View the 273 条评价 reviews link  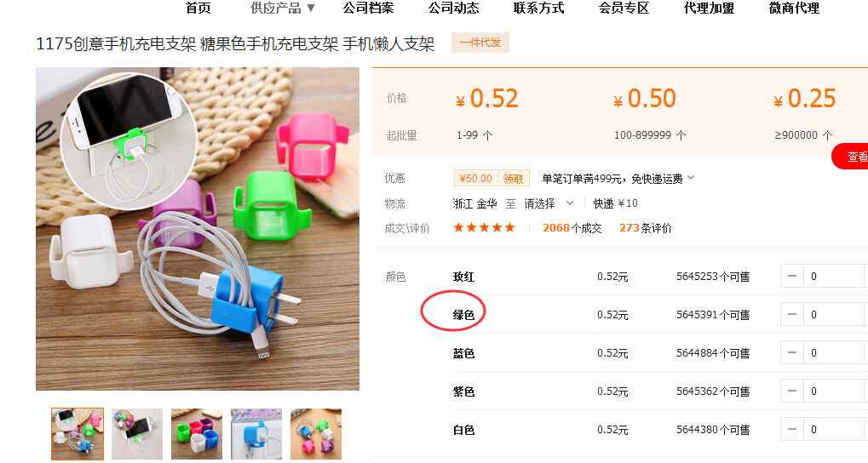point(645,228)
